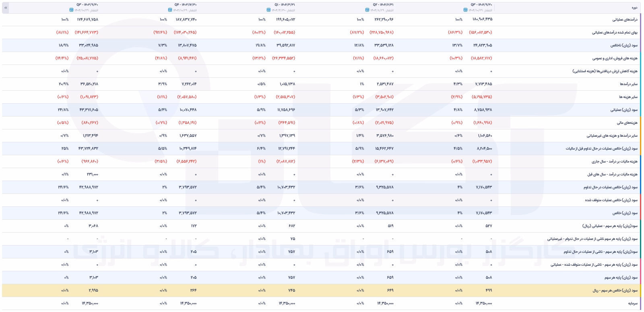Click the هزینه‌های مالی row label

[x=627, y=123]
